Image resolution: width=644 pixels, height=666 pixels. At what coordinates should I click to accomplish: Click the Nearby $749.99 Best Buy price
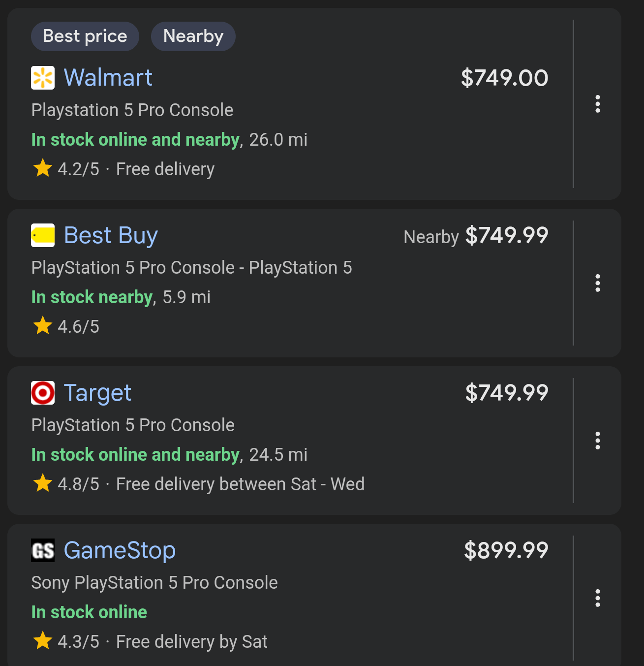pyautogui.click(x=506, y=235)
